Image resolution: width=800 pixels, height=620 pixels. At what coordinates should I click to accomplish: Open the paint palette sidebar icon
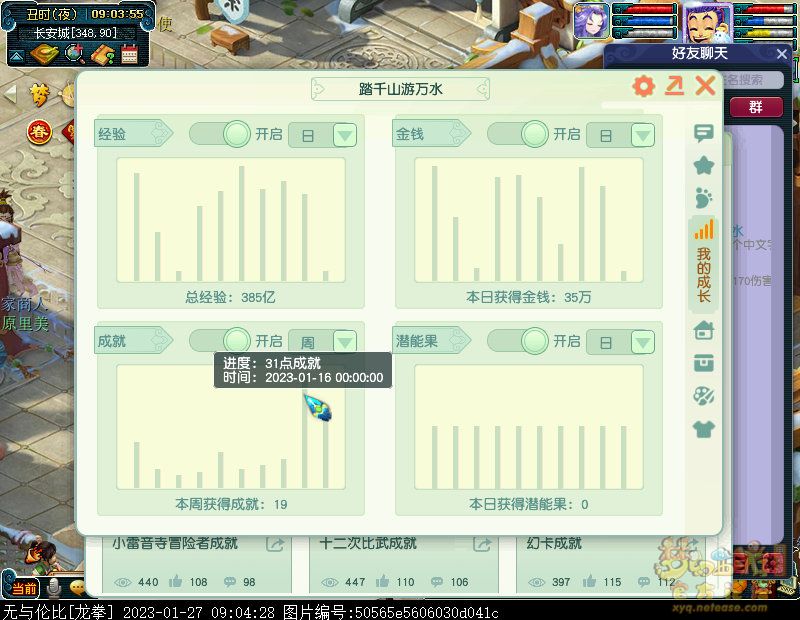tap(704, 396)
